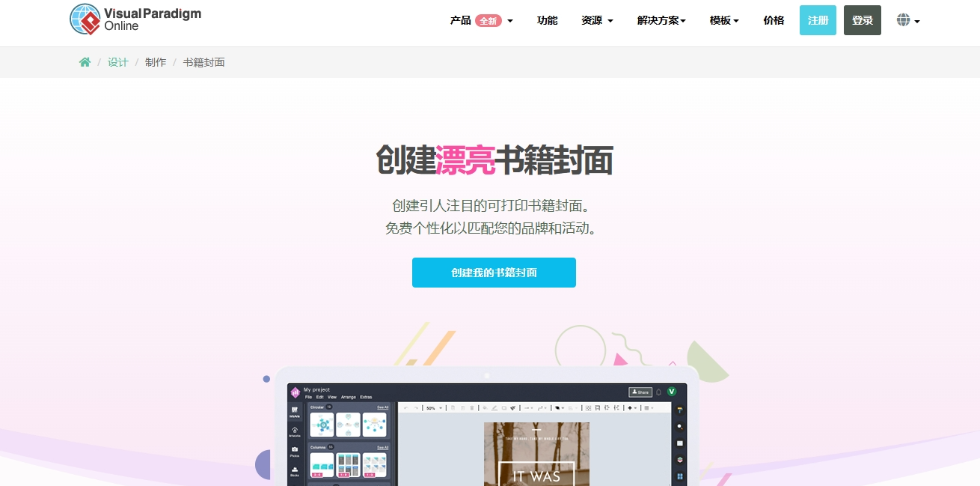Expand the 产品 dropdown menu
Image resolution: width=980 pixels, height=486 pixels.
point(481,20)
